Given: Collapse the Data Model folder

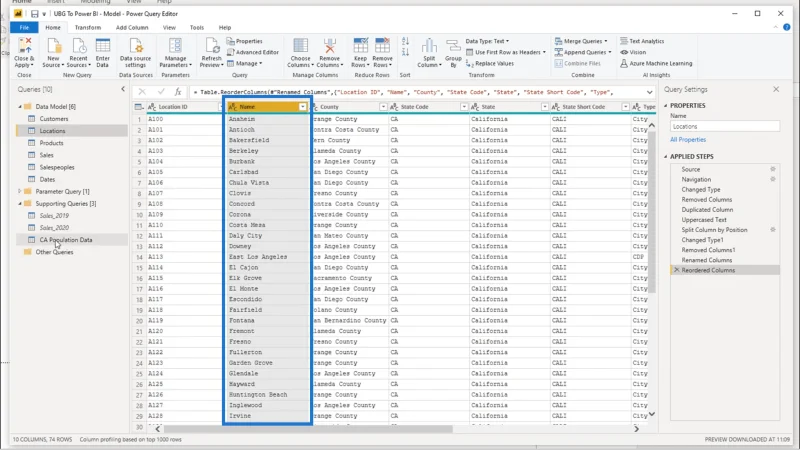Looking at the screenshot, I should click(20, 107).
